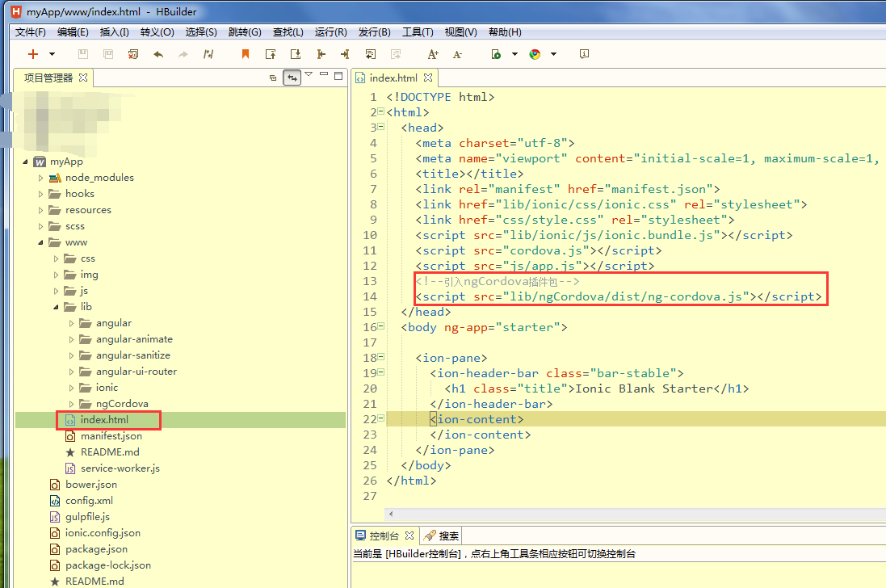This screenshot has height=588, width=886.
Task: Click the forward navigation history icon
Action: tap(396, 54)
